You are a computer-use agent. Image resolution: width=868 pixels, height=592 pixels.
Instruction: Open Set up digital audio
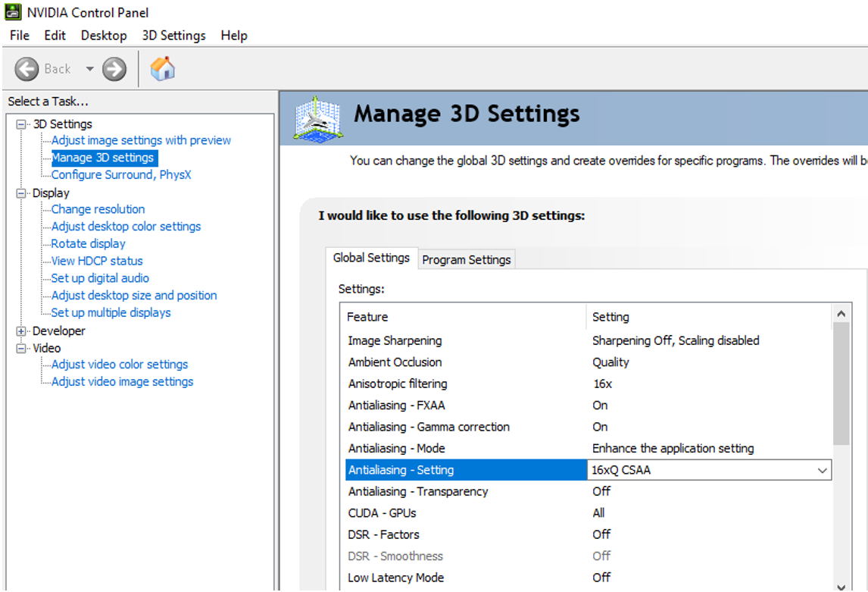(x=100, y=278)
